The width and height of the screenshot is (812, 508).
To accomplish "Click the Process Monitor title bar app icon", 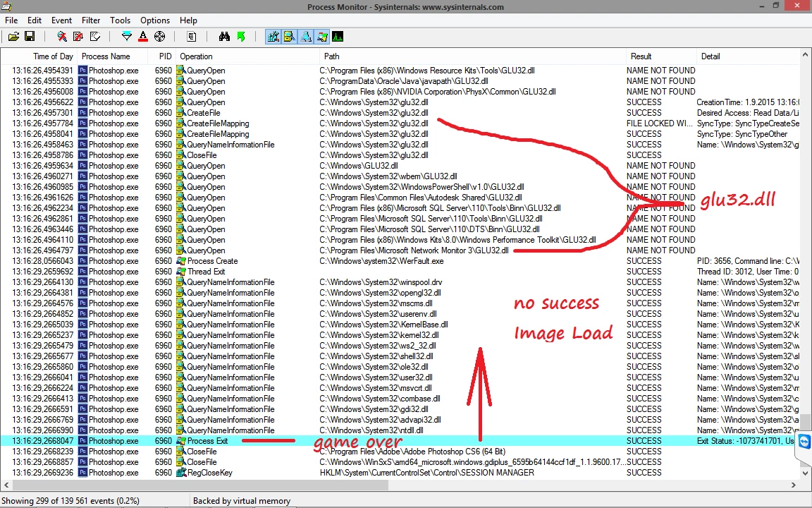I will point(6,6).
